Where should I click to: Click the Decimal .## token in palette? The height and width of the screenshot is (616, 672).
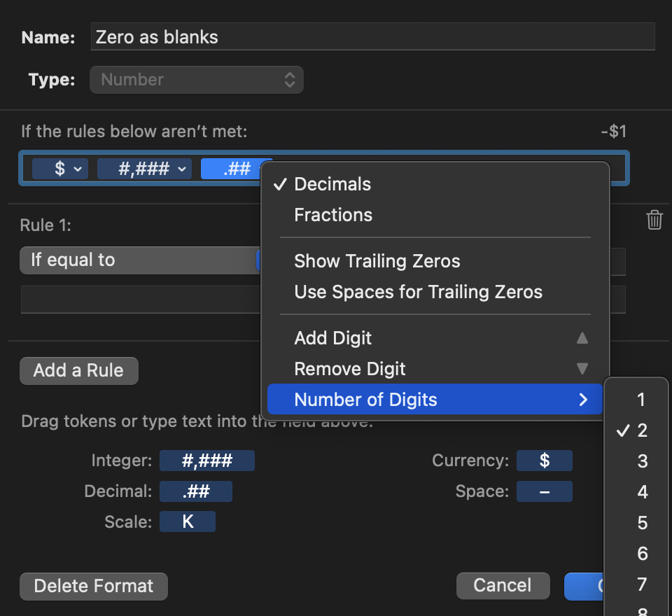click(196, 491)
